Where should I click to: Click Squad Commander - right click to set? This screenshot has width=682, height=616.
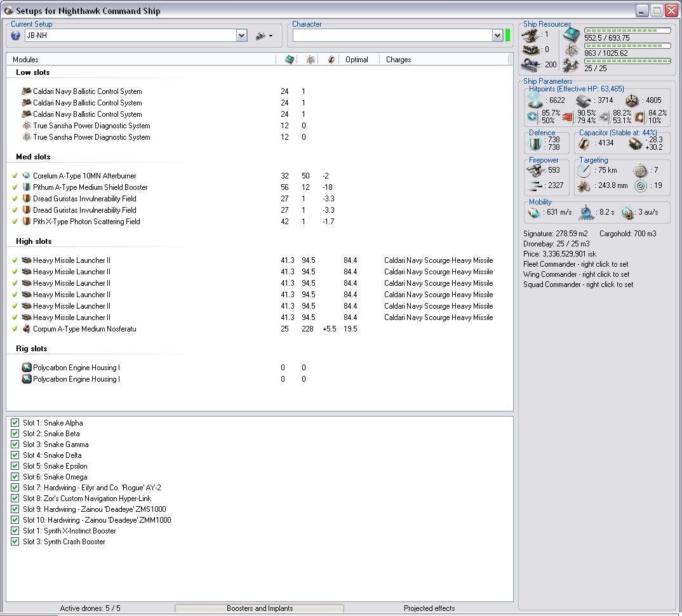click(578, 285)
